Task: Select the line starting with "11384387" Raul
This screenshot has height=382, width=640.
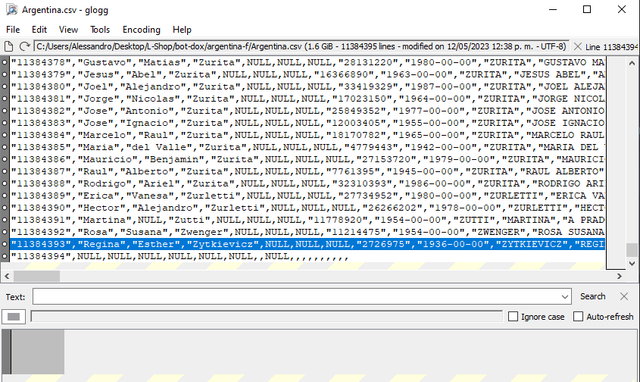Action: point(307,171)
